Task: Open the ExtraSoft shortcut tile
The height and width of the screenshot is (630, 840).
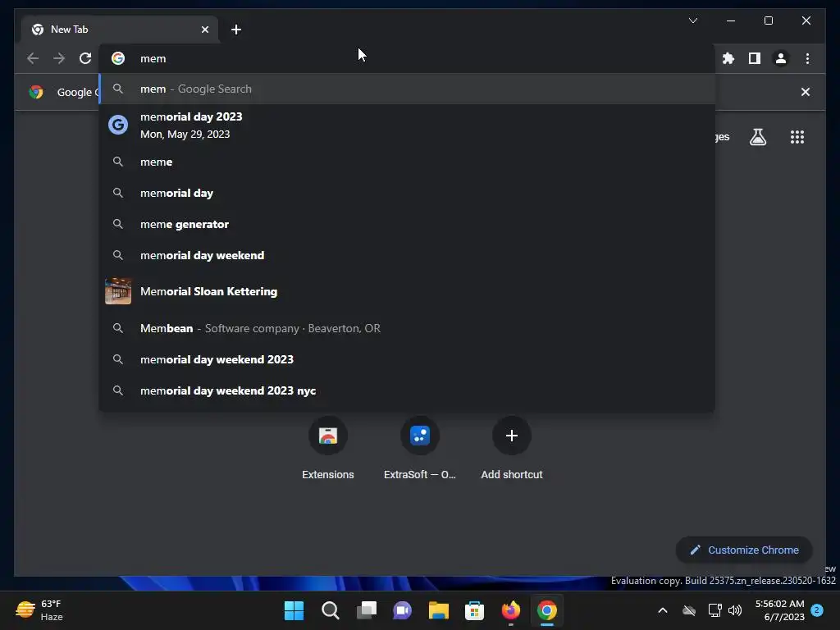Action: [420, 449]
